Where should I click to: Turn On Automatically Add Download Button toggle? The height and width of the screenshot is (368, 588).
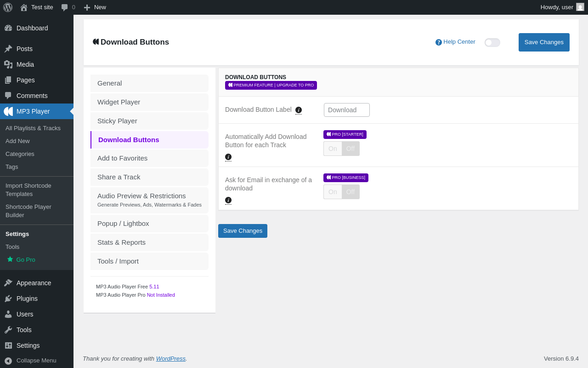(333, 149)
